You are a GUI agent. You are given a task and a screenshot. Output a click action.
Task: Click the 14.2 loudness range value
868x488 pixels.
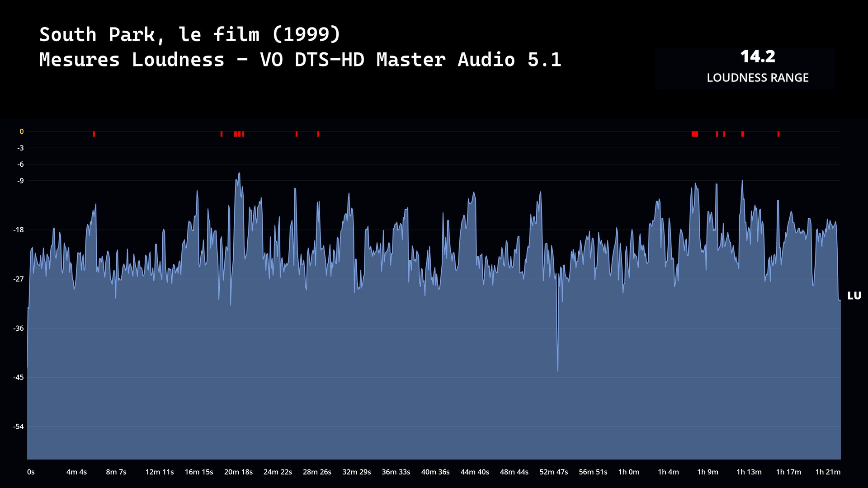[758, 57]
